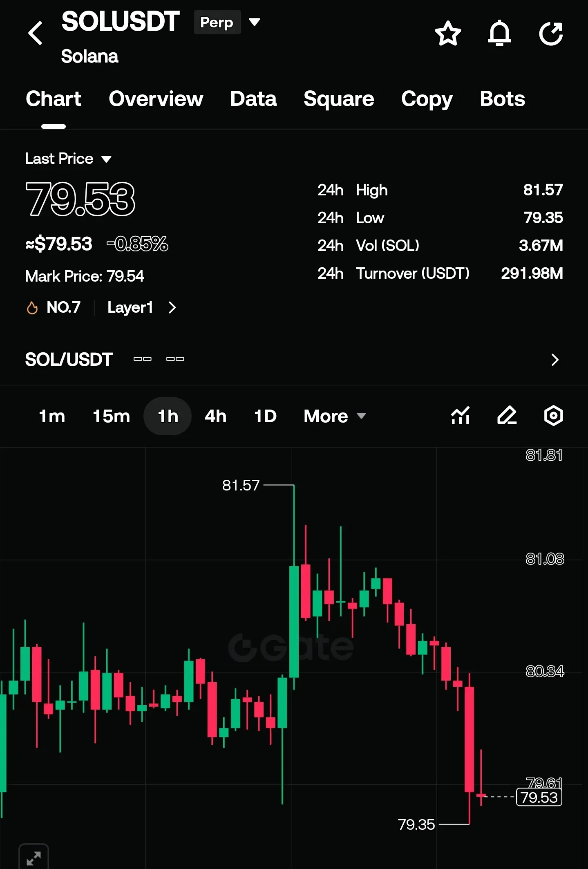Tap the 81.81 price axis label
The width and height of the screenshot is (588, 869).
tap(544, 455)
